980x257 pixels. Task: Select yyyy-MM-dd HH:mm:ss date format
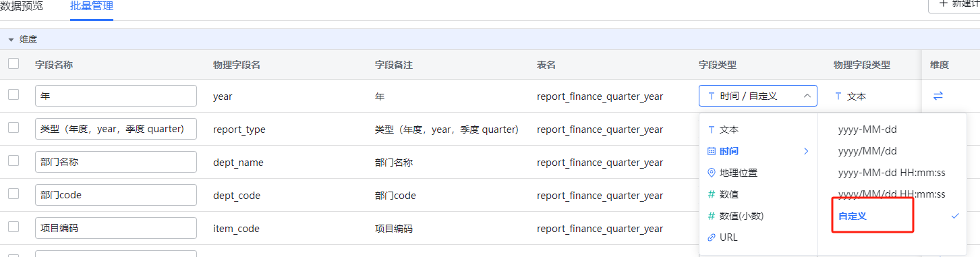click(892, 173)
